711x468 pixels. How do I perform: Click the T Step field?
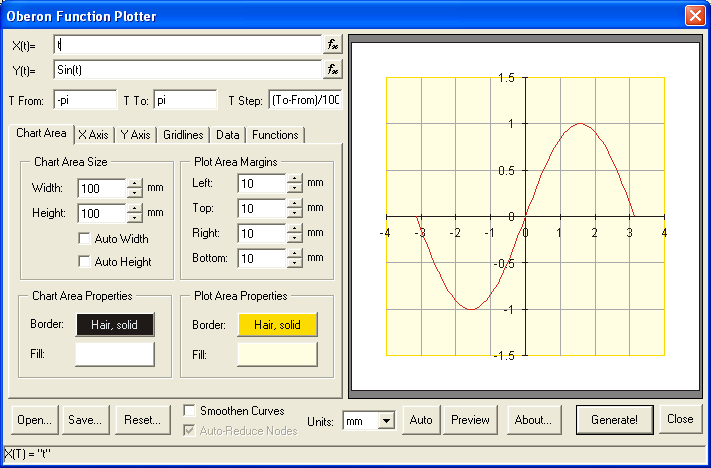[305, 100]
